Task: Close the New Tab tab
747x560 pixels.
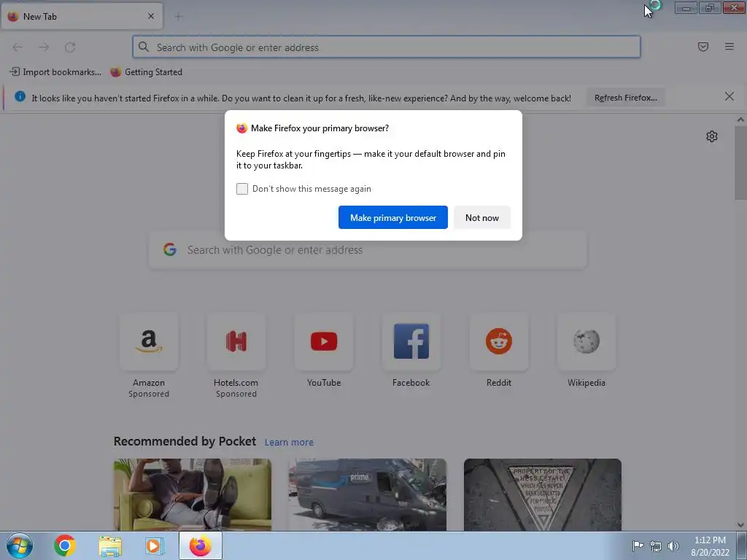Action: pos(151,16)
